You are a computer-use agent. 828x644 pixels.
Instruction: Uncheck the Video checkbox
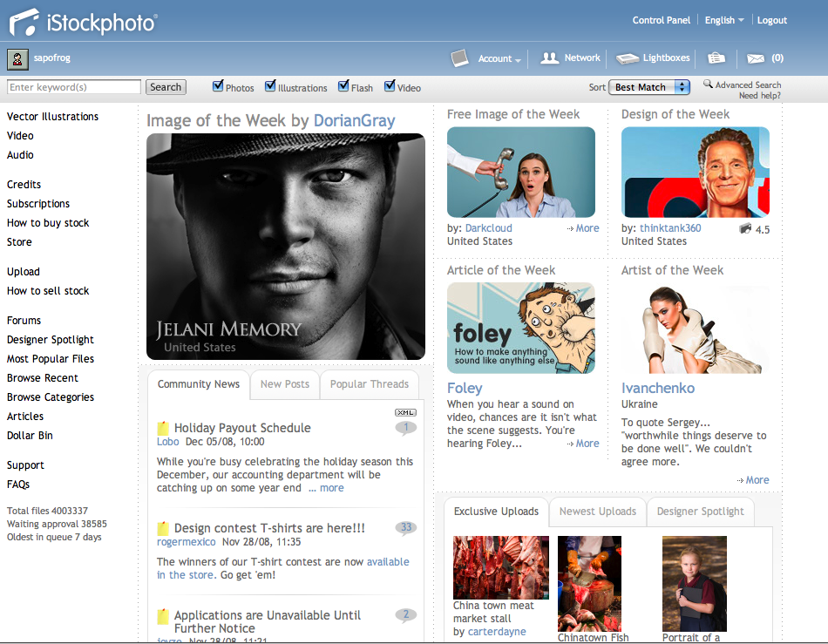(390, 86)
